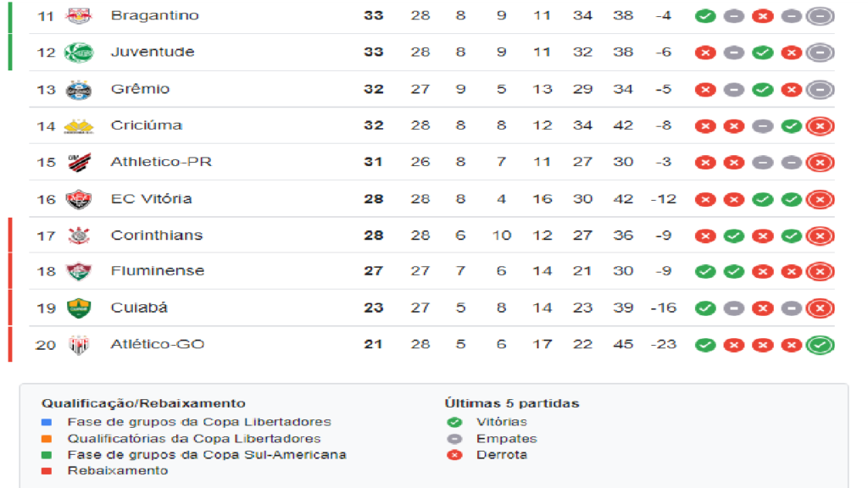Select the Cuiabá table row points value
This screenshot has width=868, height=488.
tap(374, 308)
